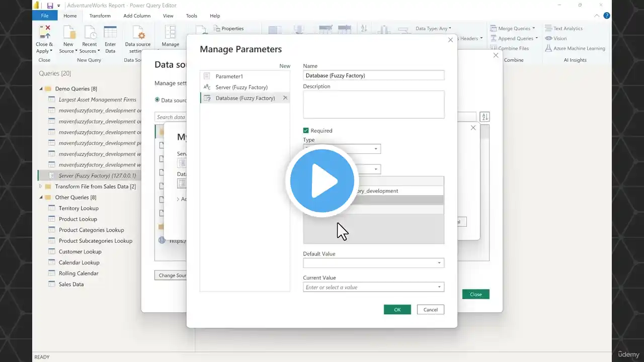
Task: Open the Data Type: Any dropdown
Action: click(433, 29)
